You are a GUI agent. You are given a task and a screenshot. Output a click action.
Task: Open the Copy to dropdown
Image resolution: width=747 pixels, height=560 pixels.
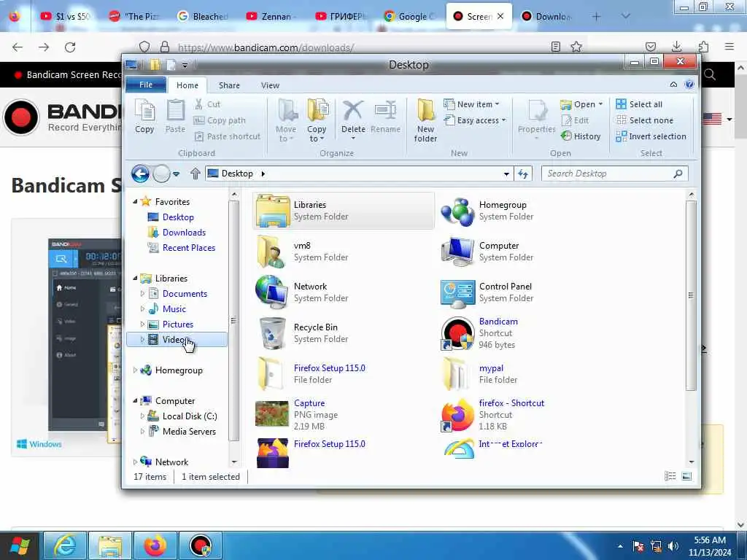pyautogui.click(x=317, y=120)
